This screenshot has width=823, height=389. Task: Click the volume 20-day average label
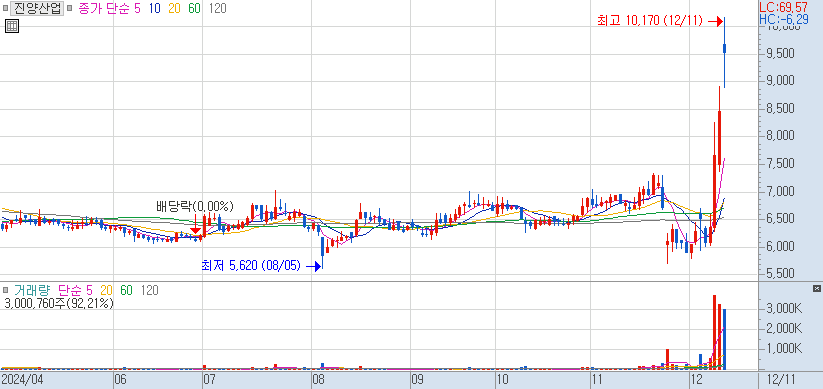[x=107, y=290]
